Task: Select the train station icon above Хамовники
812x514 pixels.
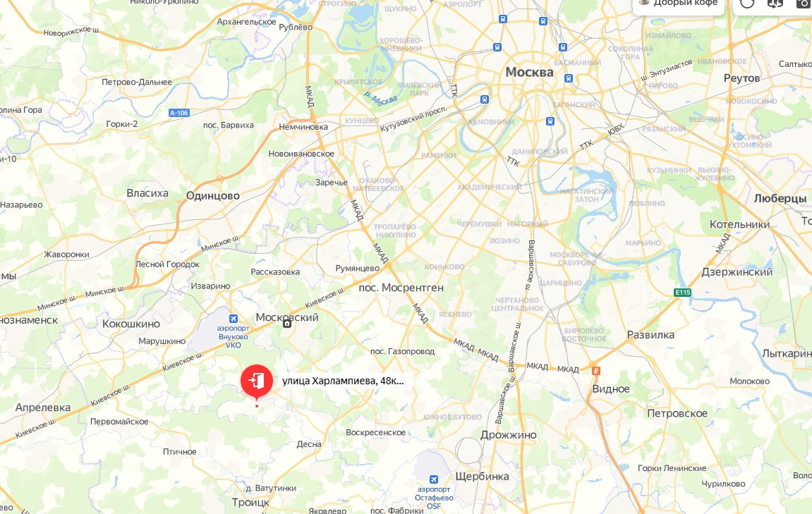Action: tap(485, 99)
